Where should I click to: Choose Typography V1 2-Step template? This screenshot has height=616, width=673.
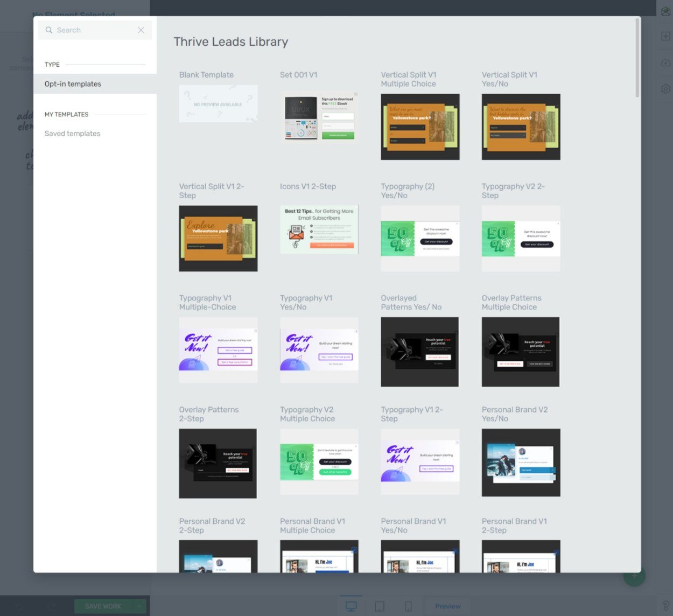[420, 461]
